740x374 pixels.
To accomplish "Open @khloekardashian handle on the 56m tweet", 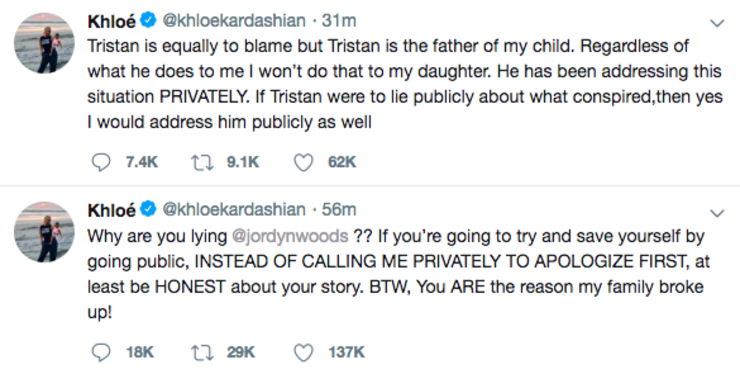I will 234,209.
